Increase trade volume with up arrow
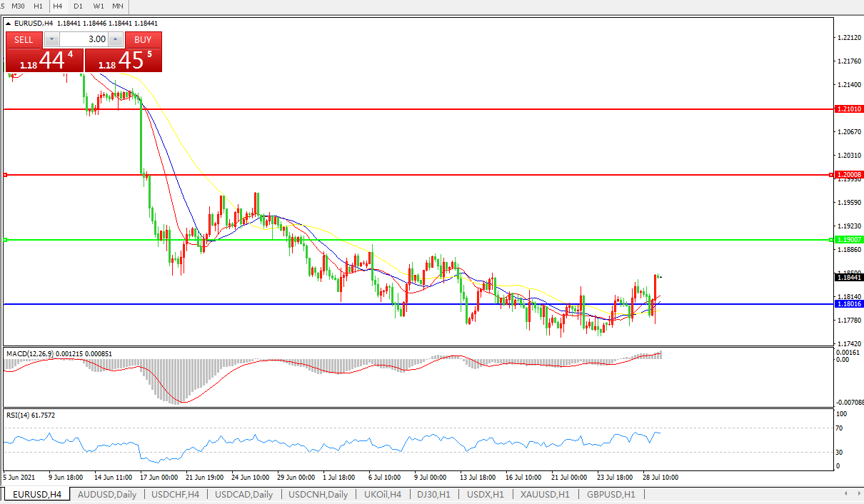 [x=116, y=40]
